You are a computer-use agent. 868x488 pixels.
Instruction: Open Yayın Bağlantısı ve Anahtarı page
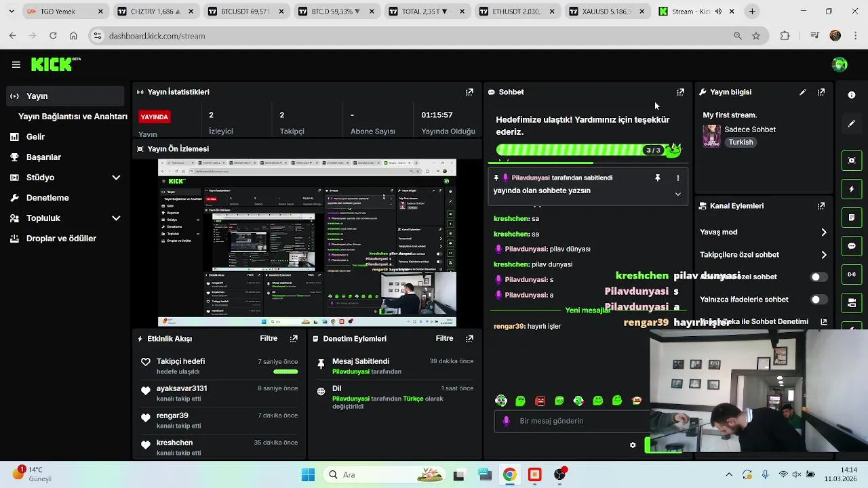(x=73, y=117)
